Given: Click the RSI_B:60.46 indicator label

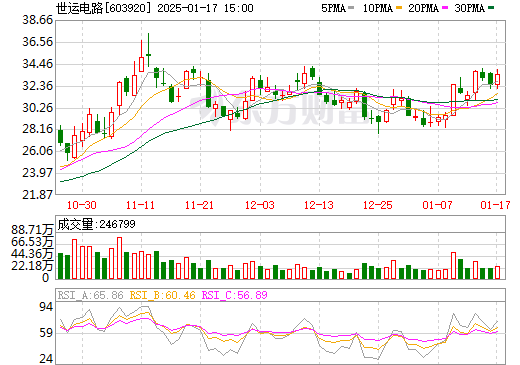Looking at the screenshot, I should 162,295.
